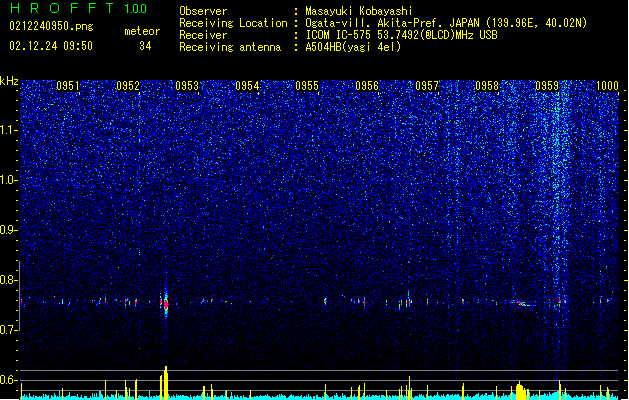The width and height of the screenshot is (629, 400).
Task: Click the 1.0 frequency axis label
Action: coord(9,180)
